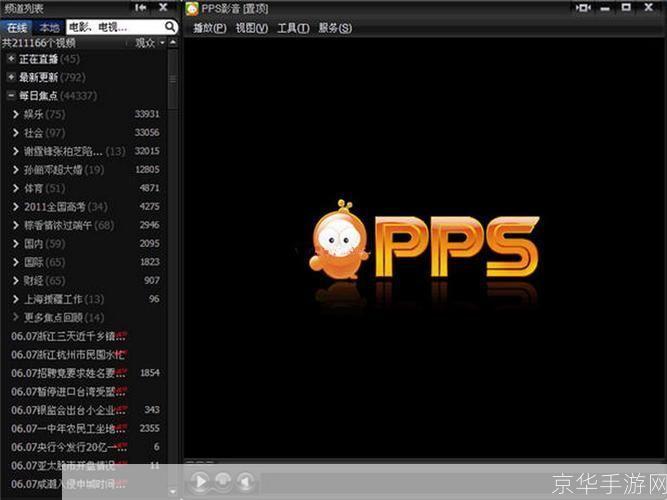Click the 2355 viewer count
The height and width of the screenshot is (500, 667).
150,429
